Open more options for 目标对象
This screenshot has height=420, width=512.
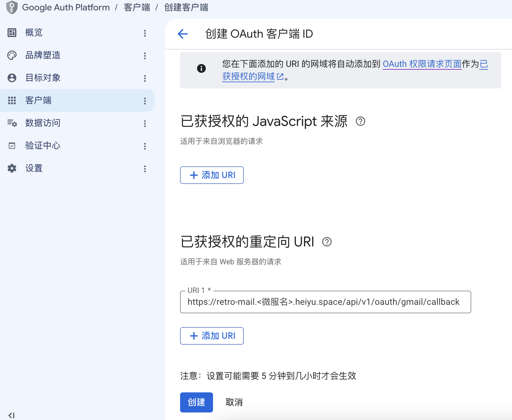(x=145, y=78)
